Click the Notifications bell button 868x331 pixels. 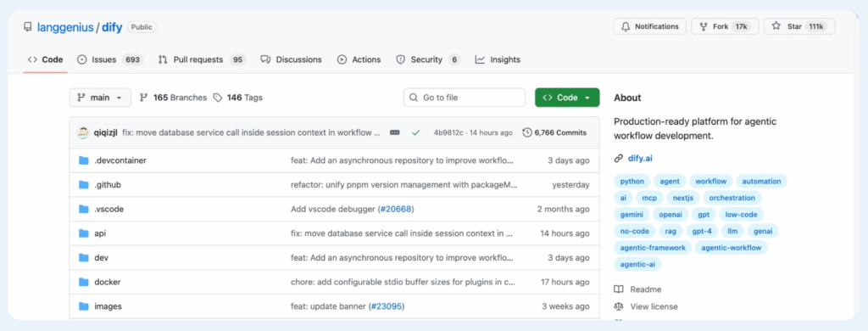click(x=649, y=26)
